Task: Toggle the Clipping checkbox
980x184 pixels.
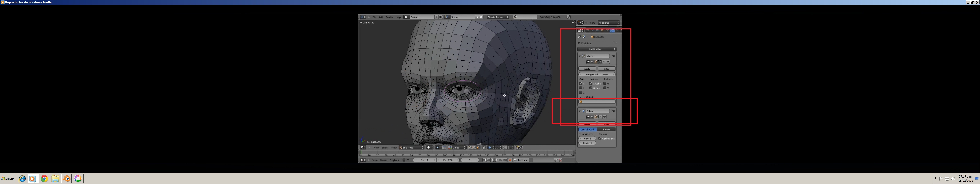Action: (x=591, y=83)
